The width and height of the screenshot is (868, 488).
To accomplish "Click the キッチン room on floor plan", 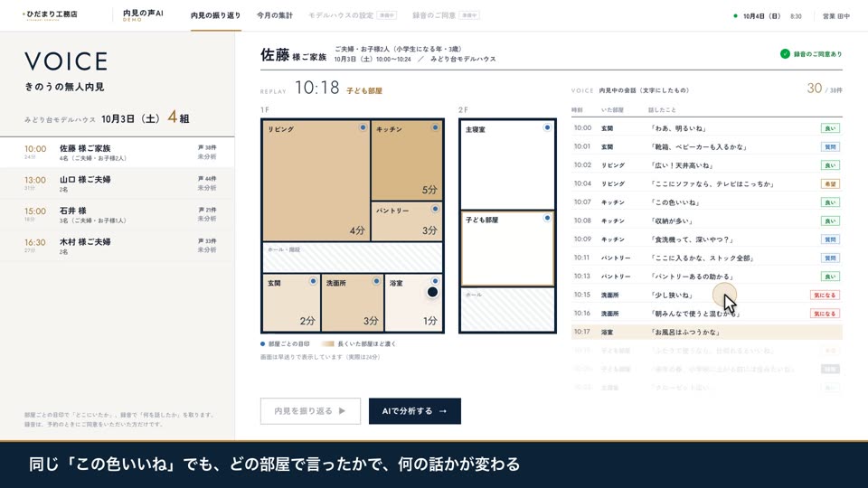I will pos(407,161).
